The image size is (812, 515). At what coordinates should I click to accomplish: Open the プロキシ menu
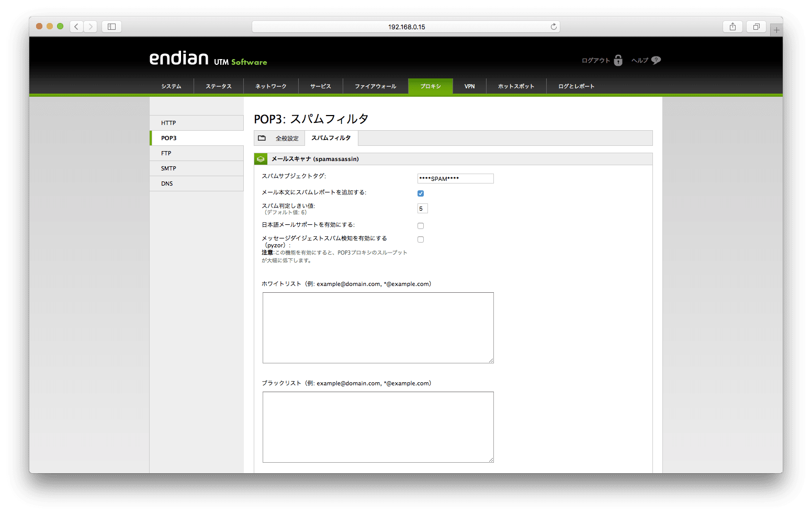pyautogui.click(x=431, y=86)
